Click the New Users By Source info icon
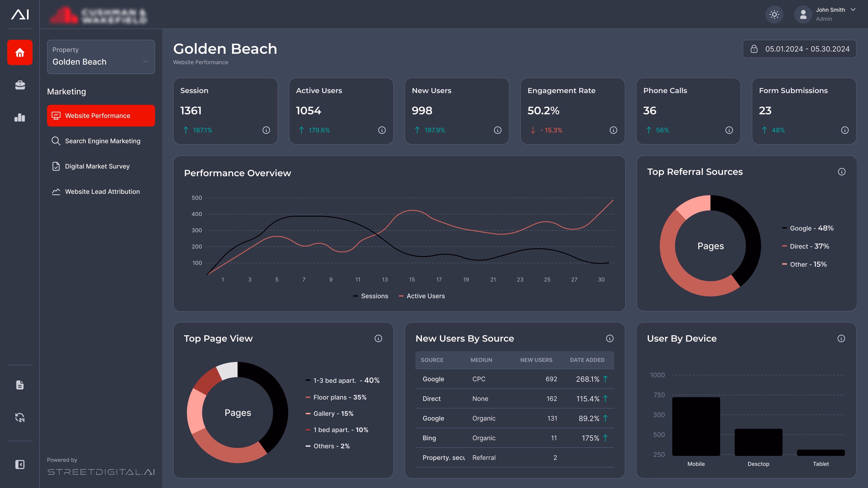This screenshot has height=488, width=868. coord(610,338)
